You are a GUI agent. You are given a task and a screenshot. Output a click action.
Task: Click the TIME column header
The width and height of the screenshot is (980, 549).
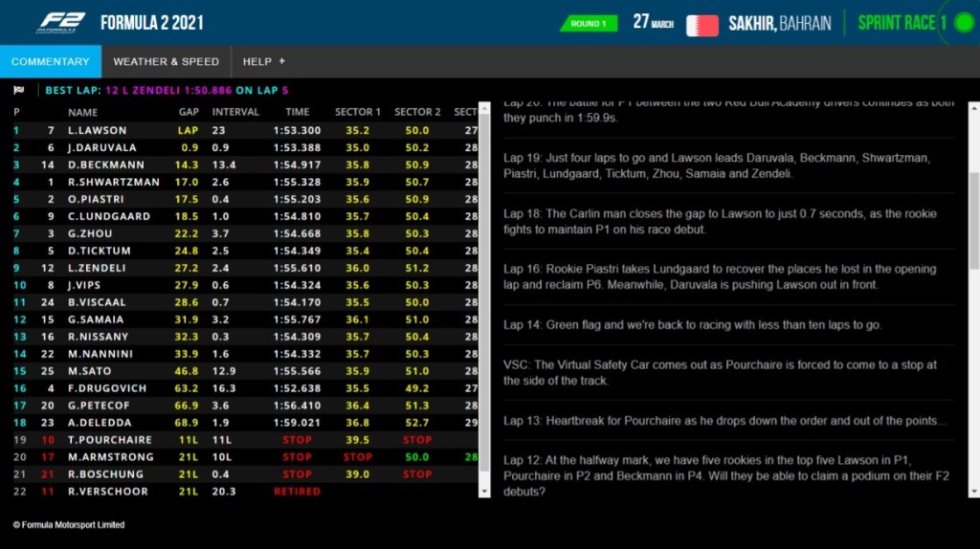point(298,112)
